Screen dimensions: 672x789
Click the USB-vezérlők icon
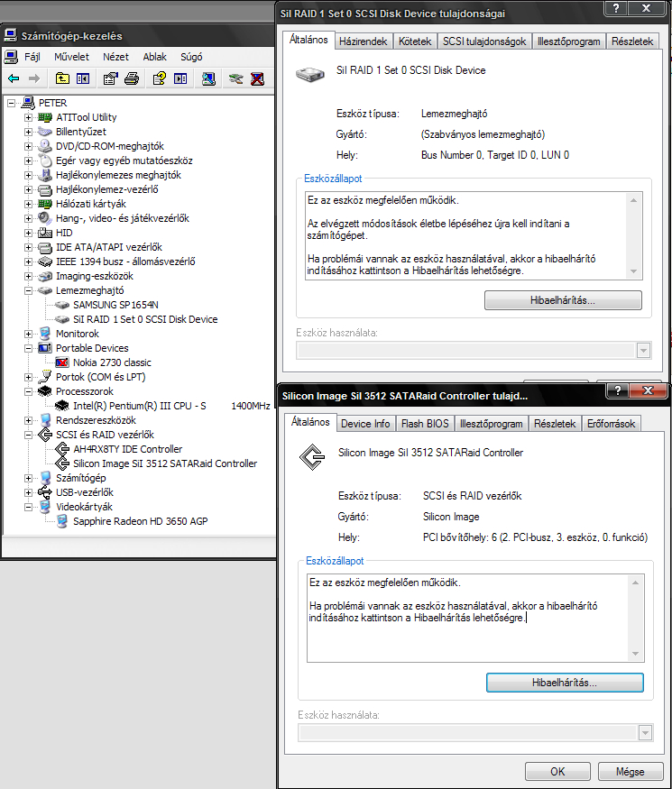click(x=45, y=492)
